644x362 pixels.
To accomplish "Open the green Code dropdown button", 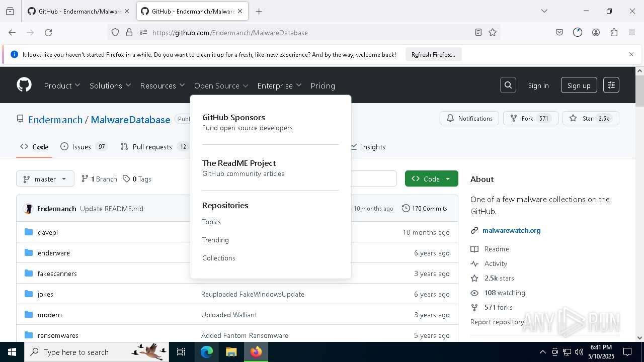I will coord(432,178).
